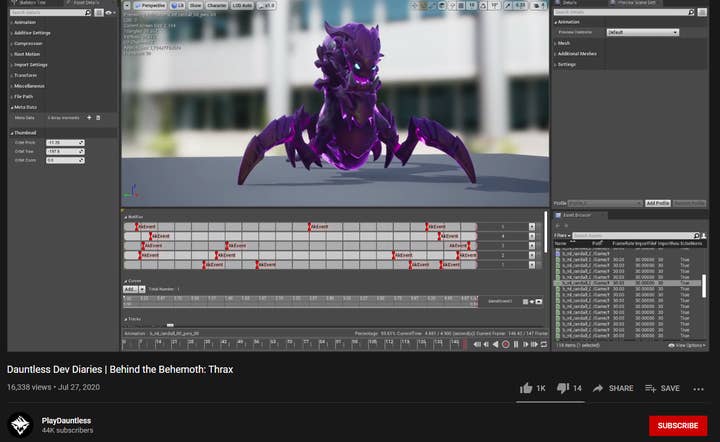
Task: Open the Lit view mode menu
Action: pyautogui.click(x=177, y=6)
